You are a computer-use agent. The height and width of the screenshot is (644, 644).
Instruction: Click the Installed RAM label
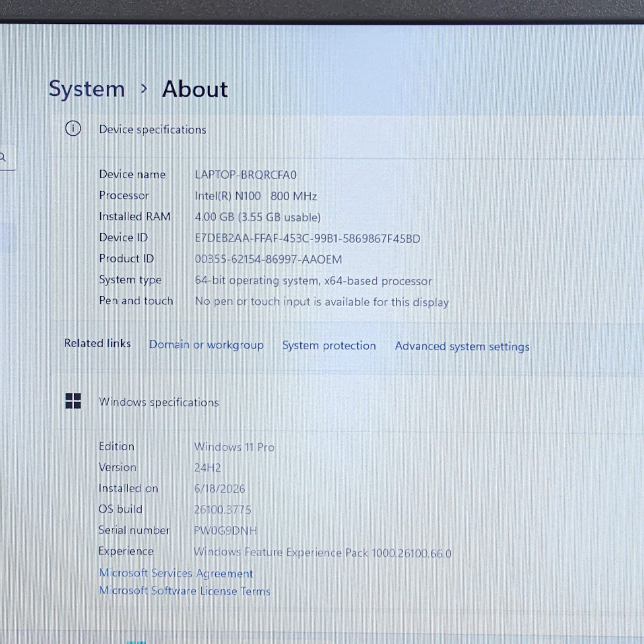pos(135,217)
